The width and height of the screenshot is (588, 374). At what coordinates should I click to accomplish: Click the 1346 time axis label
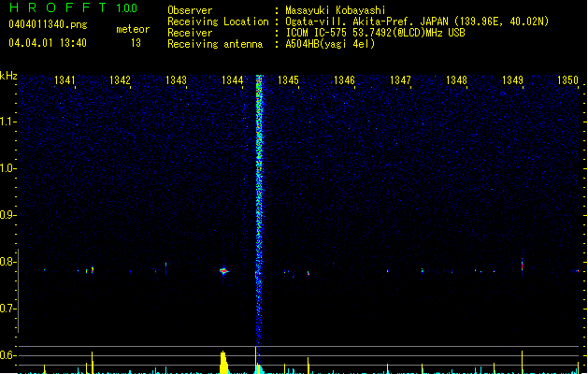(x=344, y=80)
